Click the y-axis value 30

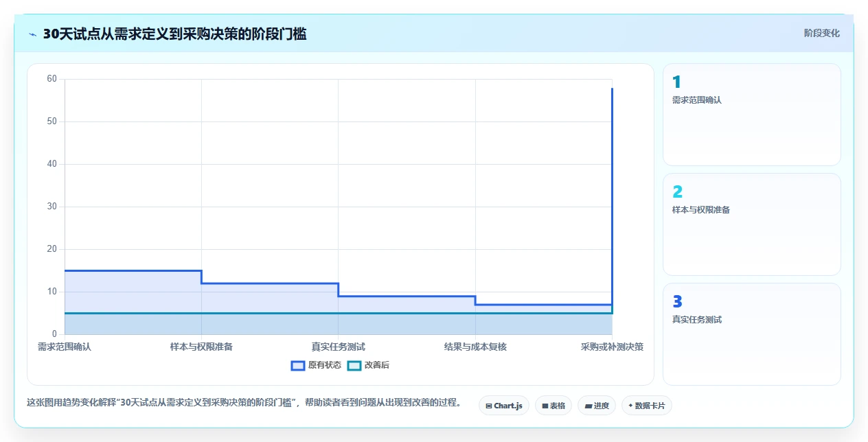pos(52,207)
